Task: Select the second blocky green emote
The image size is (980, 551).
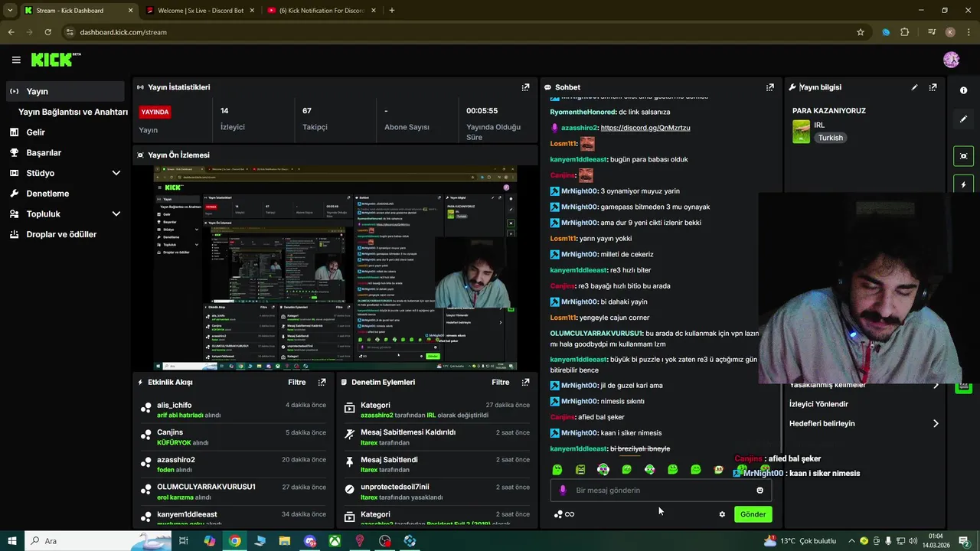Action: tap(580, 469)
